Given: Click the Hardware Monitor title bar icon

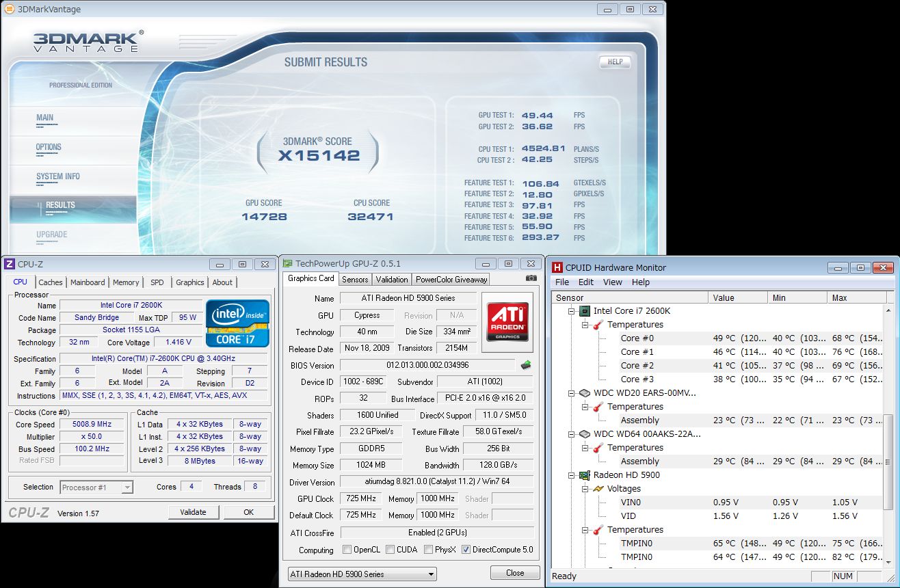Looking at the screenshot, I should coord(557,267).
